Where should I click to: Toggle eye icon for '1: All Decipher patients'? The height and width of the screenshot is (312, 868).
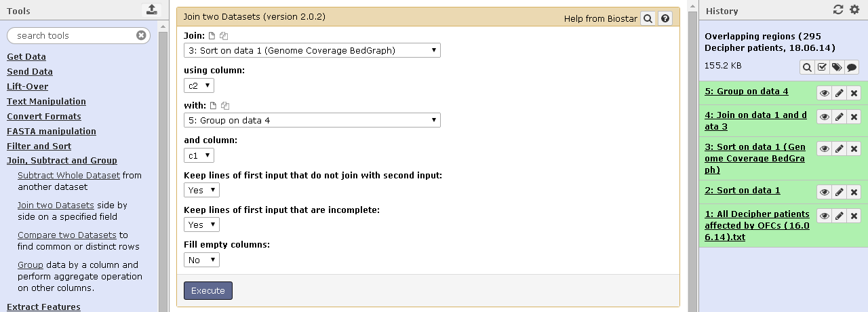point(824,216)
